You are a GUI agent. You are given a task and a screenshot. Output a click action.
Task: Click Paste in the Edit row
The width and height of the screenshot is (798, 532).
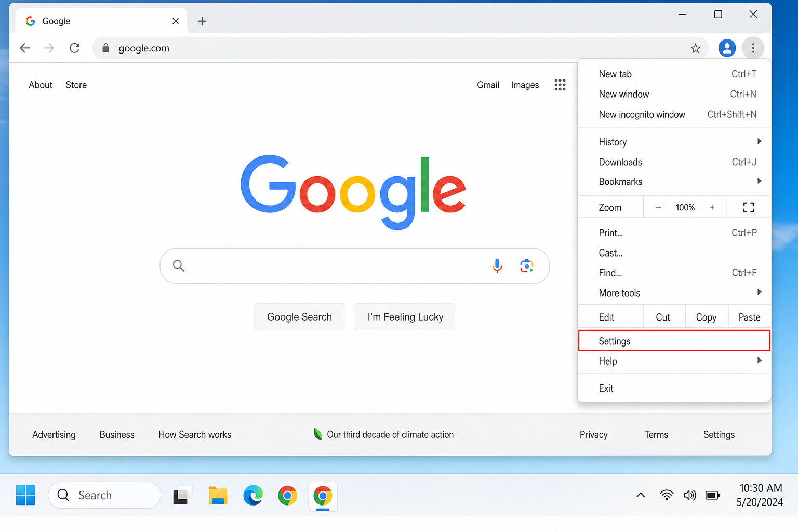pyautogui.click(x=749, y=317)
